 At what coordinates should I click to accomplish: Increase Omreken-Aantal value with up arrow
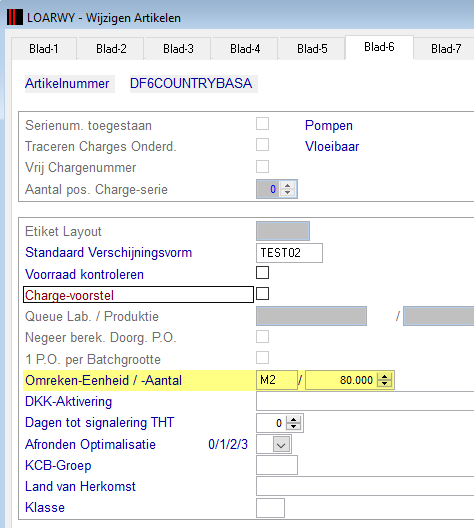click(384, 377)
